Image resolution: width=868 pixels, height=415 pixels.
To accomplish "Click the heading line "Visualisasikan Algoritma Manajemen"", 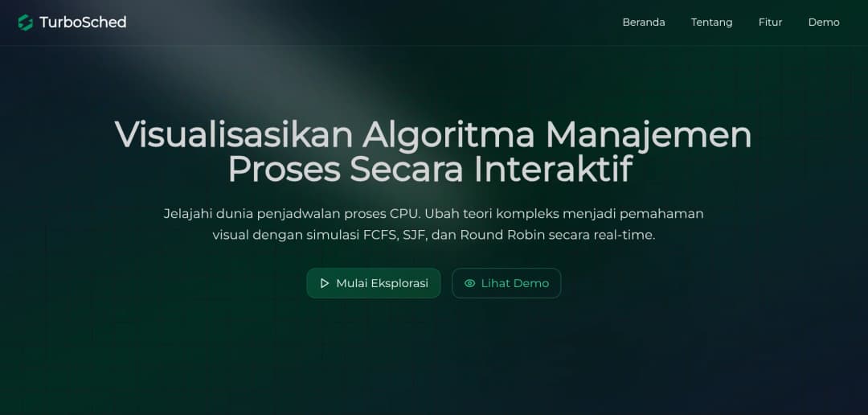I will [x=433, y=134].
